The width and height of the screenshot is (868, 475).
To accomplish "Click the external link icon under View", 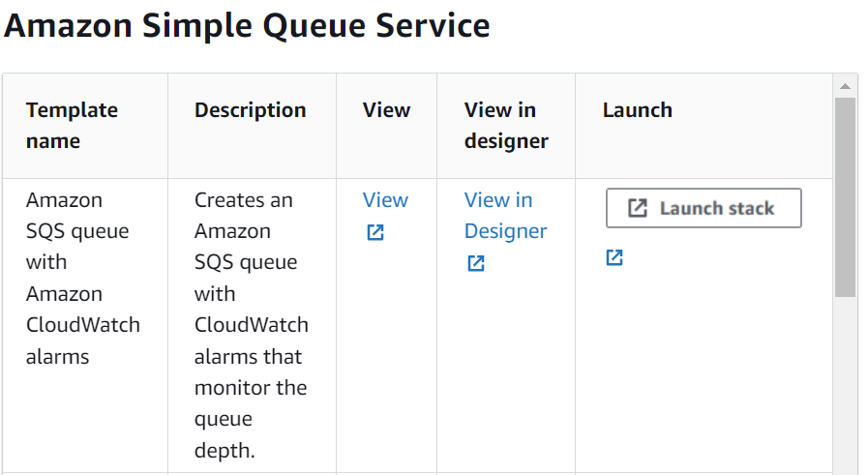I will pos(375,232).
